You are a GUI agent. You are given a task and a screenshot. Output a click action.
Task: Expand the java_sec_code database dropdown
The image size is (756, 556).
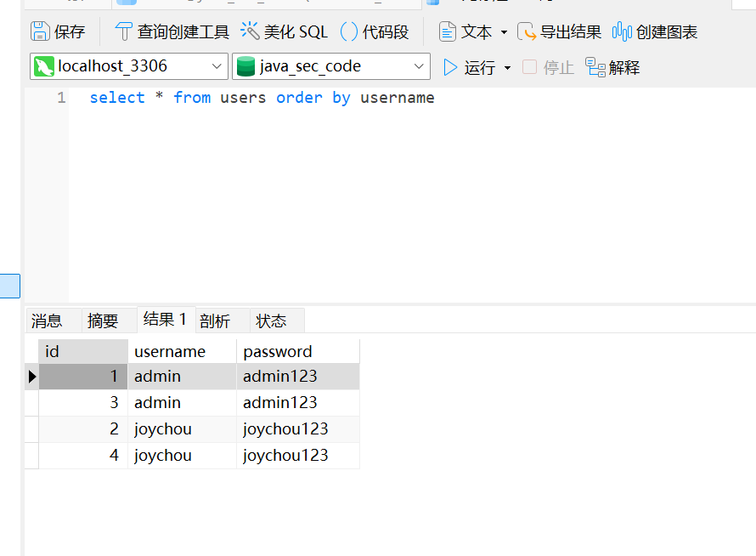pyautogui.click(x=420, y=66)
